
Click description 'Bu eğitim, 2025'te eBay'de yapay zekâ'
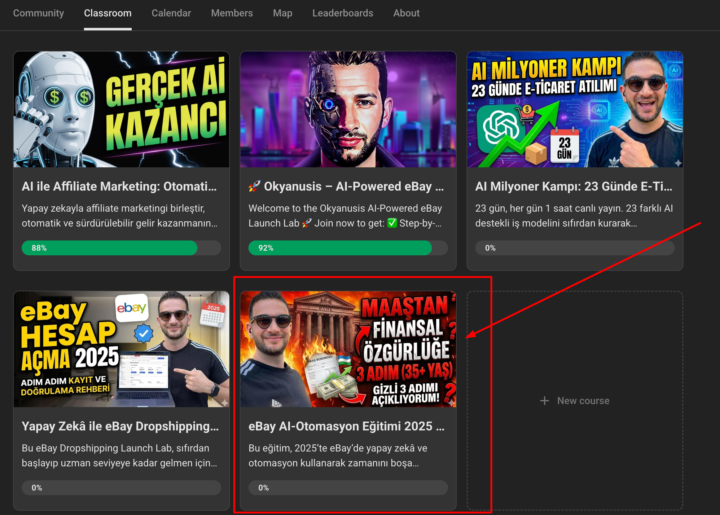[x=338, y=448]
